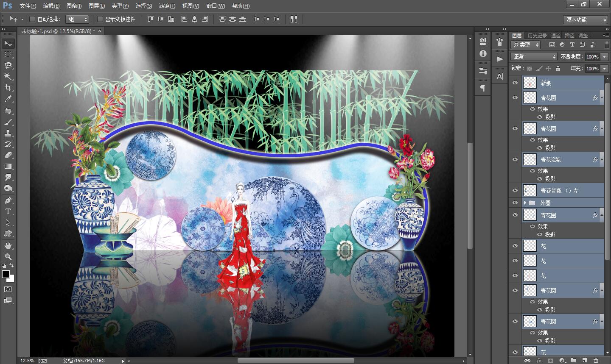Click the canvas vertical scrollbar
Image resolution: width=611 pixels, height=364 pixels.
pyautogui.click(x=470, y=196)
